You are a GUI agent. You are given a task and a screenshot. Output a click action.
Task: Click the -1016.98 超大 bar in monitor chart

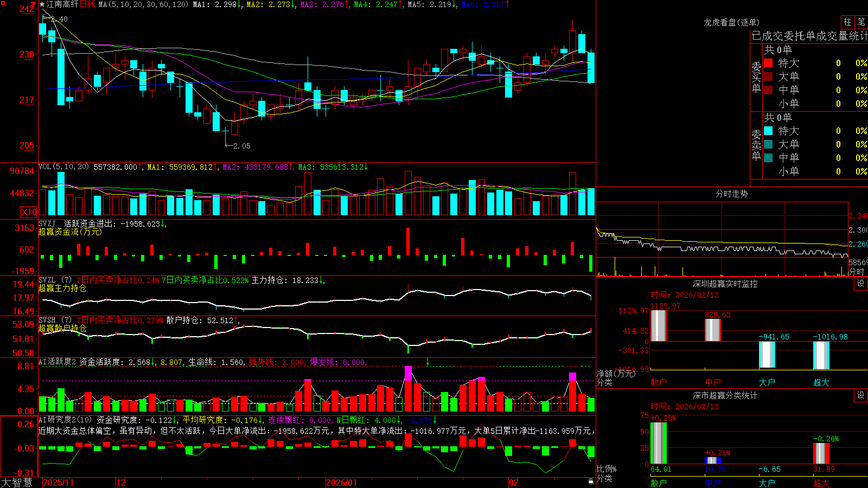[x=821, y=356]
